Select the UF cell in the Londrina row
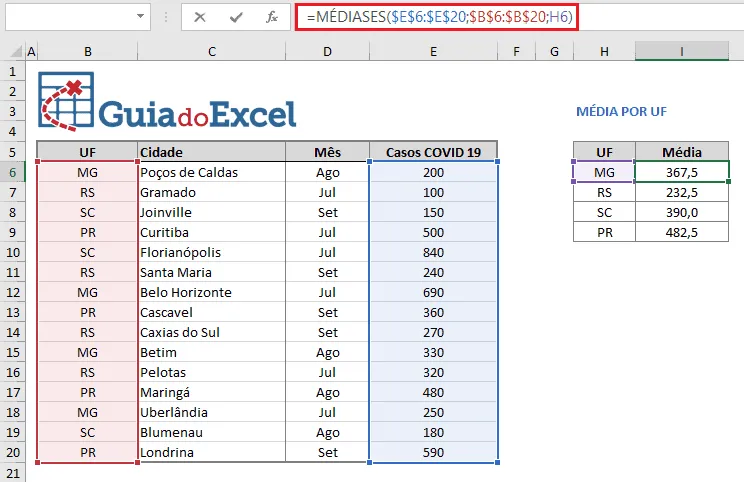This screenshot has height=482, width=744. (88, 452)
